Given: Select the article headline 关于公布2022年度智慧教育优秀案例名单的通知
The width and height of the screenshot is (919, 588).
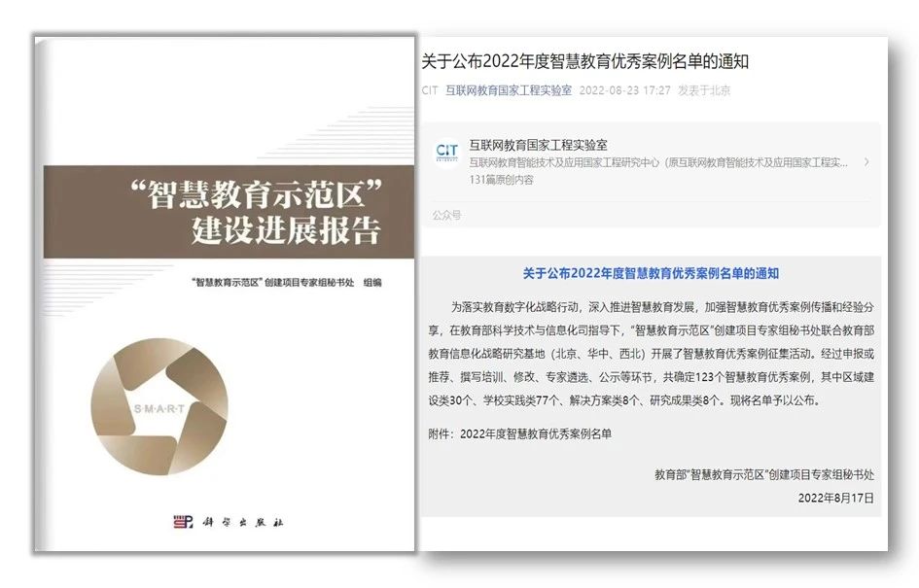Looking at the screenshot, I should click(x=584, y=62).
